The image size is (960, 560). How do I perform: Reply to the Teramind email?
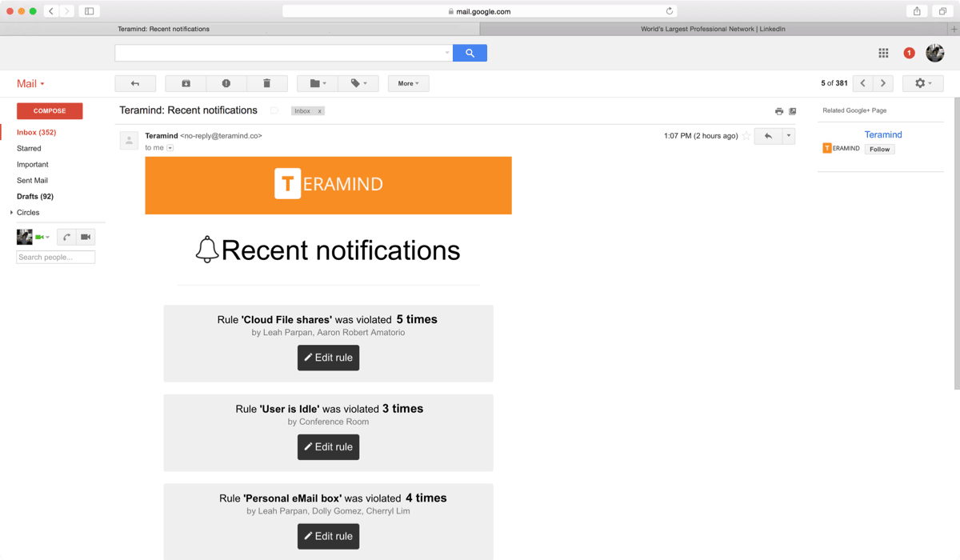768,136
